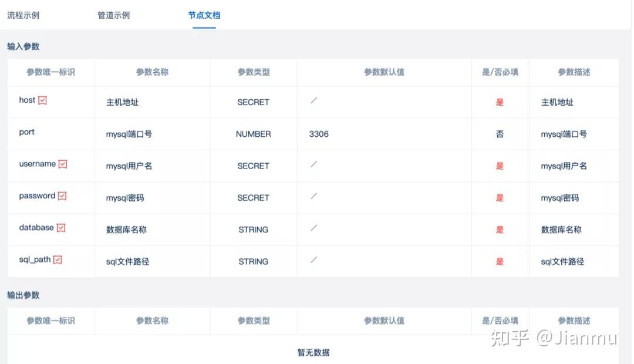Click the red check icon beside host
Viewport: 634px width, 364px height.
tap(42, 100)
